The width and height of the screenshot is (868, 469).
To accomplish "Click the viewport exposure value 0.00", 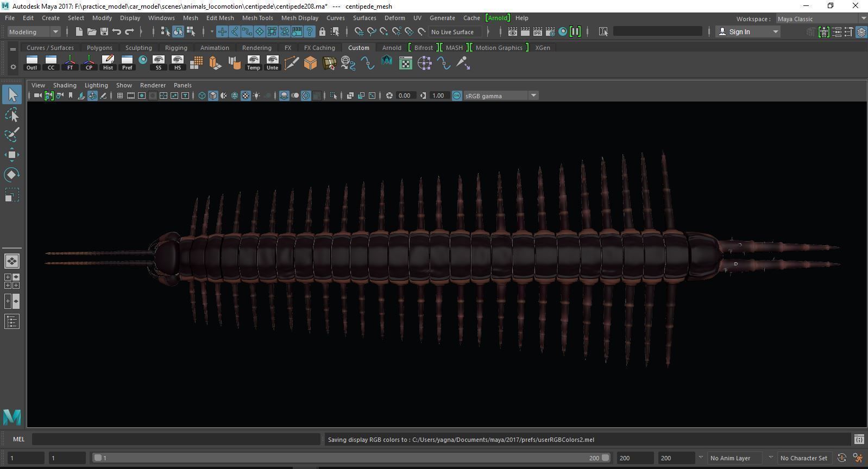I will [x=405, y=96].
